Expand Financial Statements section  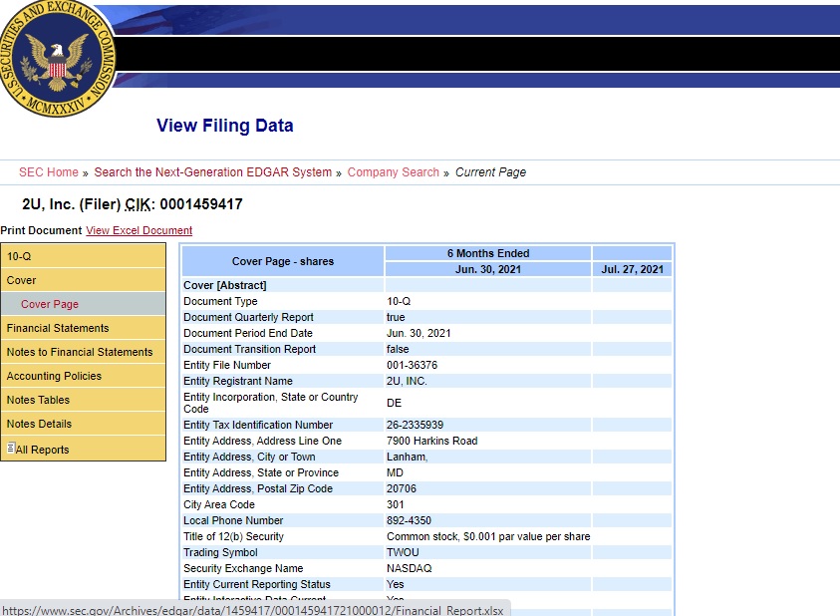(83, 328)
